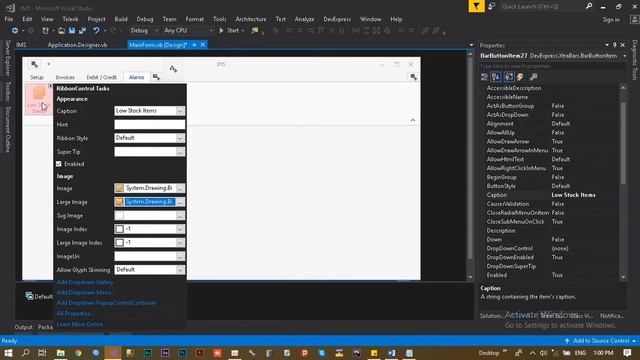Click the Add Dropdown Menu link

click(x=84, y=292)
